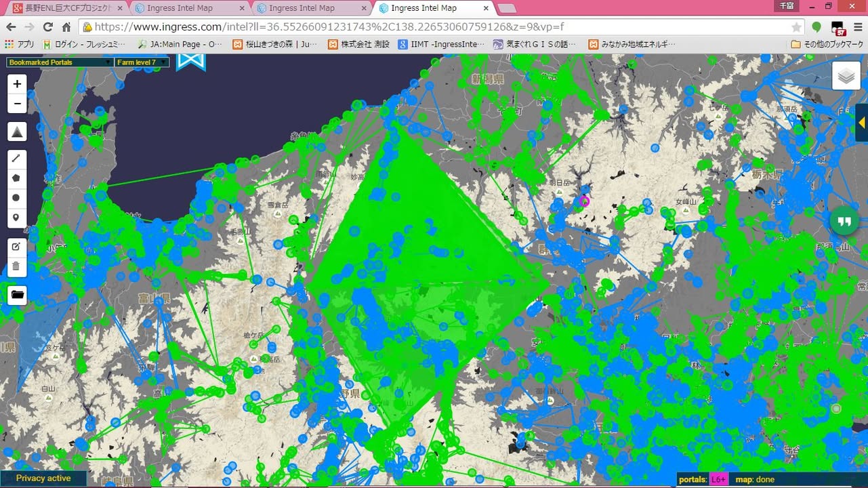Select the active Ingress Intel Map tab
The width and height of the screenshot is (868, 488).
click(433, 8)
